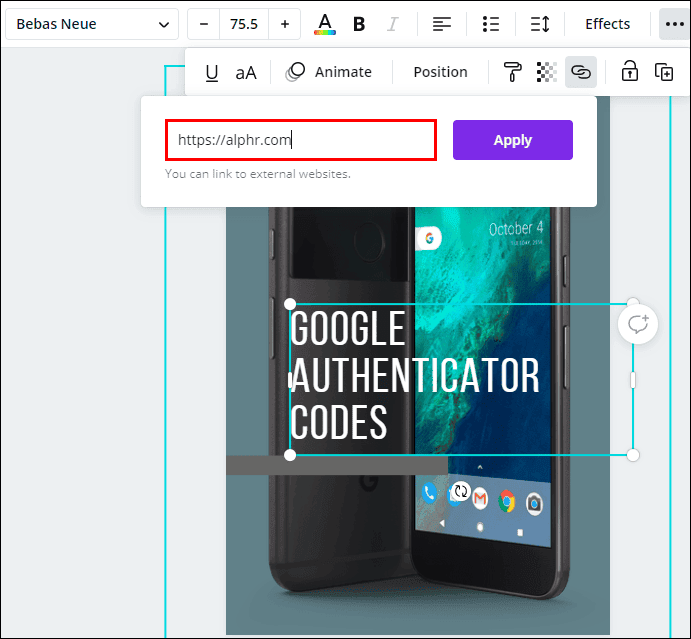Toggle bulleted list formatting
This screenshot has height=639, width=691.
pyautogui.click(x=490, y=24)
